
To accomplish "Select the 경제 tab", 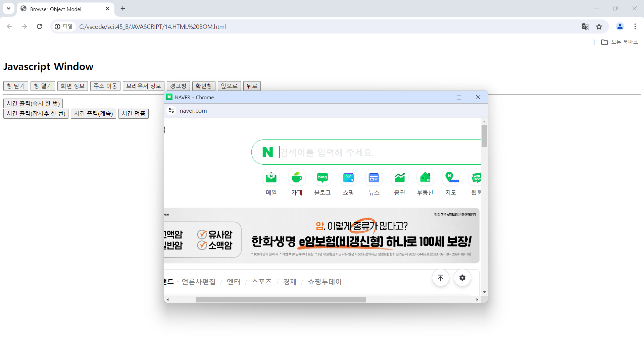I will [x=290, y=282].
